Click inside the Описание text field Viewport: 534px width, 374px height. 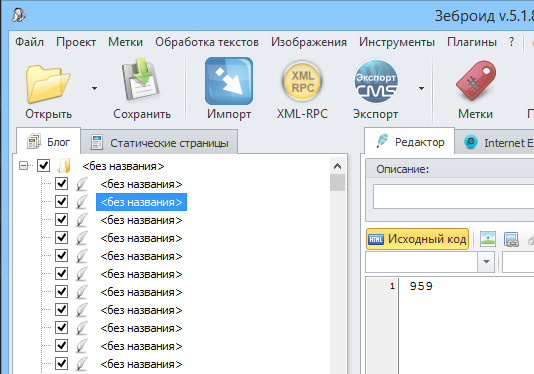pos(454,197)
